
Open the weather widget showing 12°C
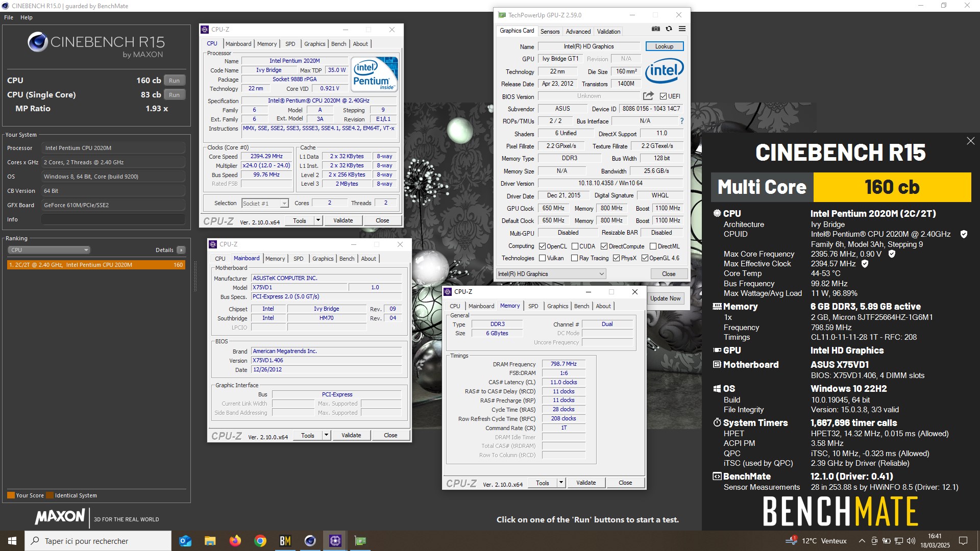[817, 541]
